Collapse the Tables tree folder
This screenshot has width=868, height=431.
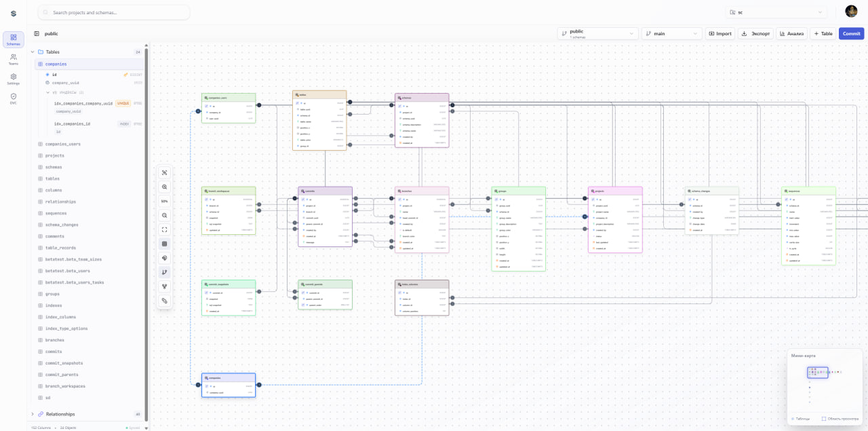click(32, 52)
